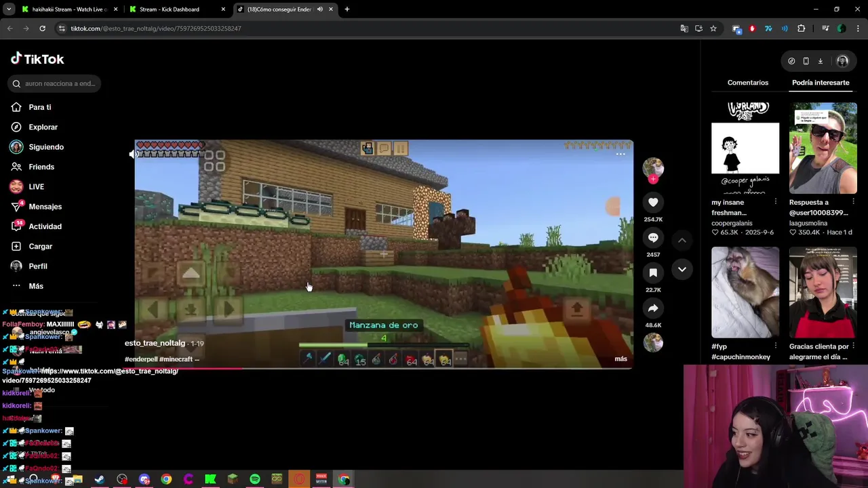This screenshot has height=488, width=868.
Task: Open capuchinmonkey video thumbnail
Action: [745, 292]
